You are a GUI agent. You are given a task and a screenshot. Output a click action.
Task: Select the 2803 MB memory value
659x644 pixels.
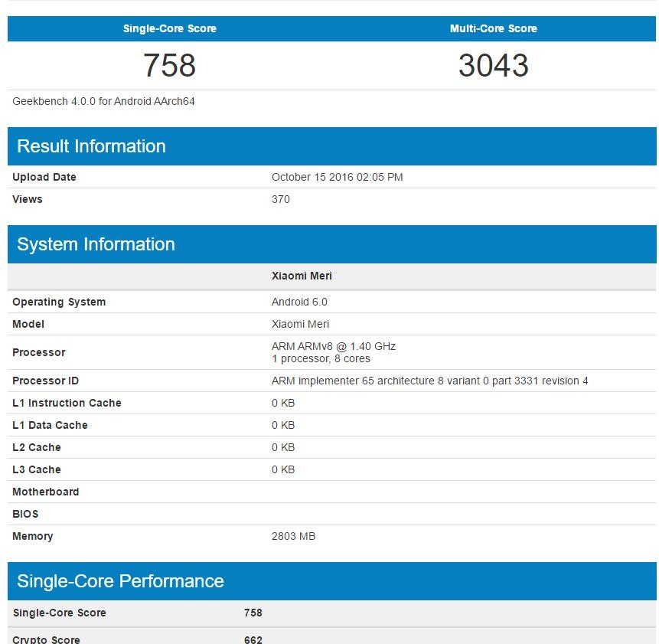tap(293, 536)
